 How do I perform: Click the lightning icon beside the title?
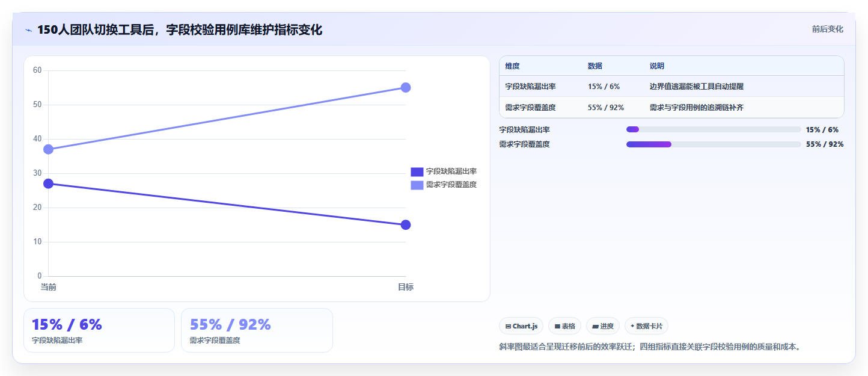tap(29, 30)
